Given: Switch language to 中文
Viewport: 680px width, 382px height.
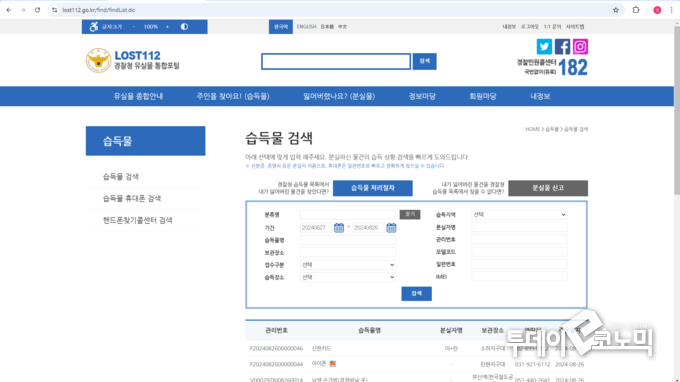Looking at the screenshot, I should click(342, 26).
